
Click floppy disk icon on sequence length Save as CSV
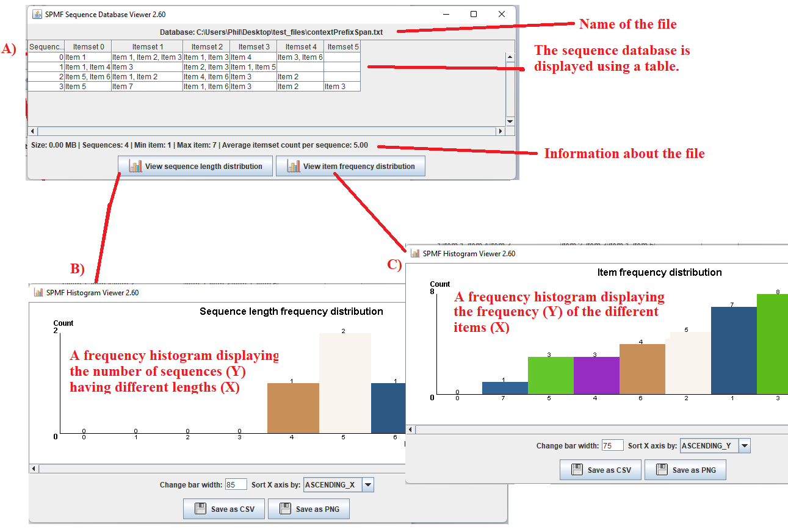(x=200, y=509)
